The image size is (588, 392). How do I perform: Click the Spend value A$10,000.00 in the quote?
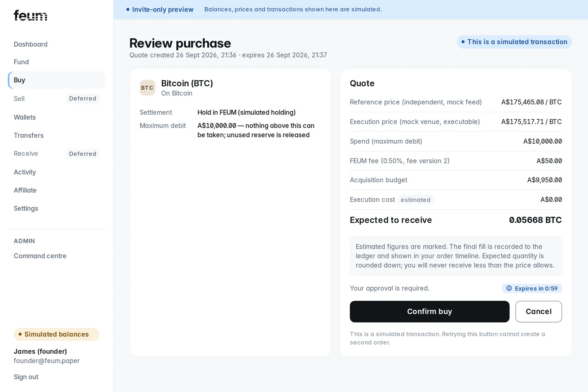tap(542, 141)
